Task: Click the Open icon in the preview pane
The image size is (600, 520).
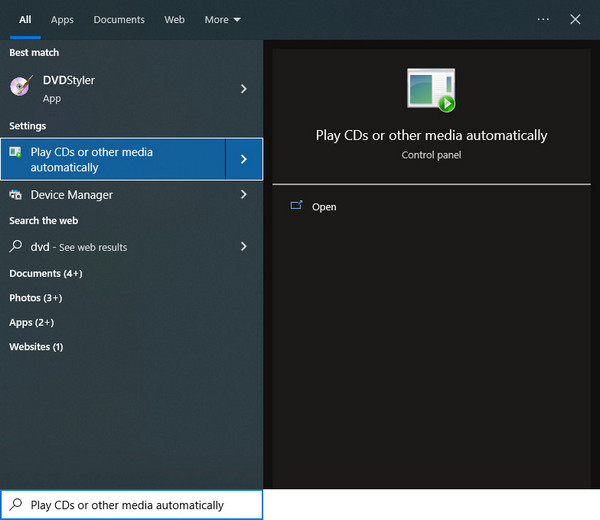Action: point(296,206)
